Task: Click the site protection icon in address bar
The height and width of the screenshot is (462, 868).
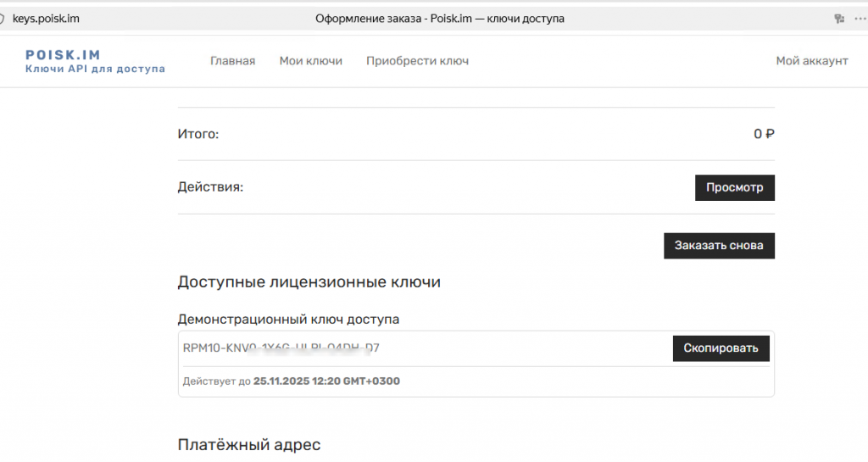Action: (3, 18)
